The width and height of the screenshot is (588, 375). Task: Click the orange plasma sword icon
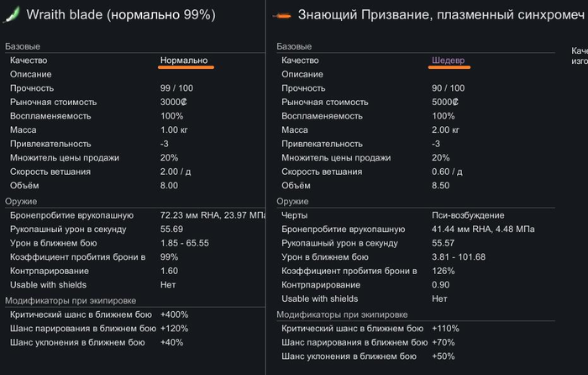[284, 14]
